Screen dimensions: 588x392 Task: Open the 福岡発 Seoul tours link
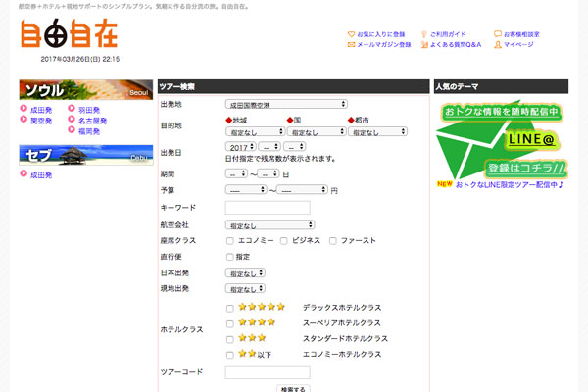pos(89,131)
